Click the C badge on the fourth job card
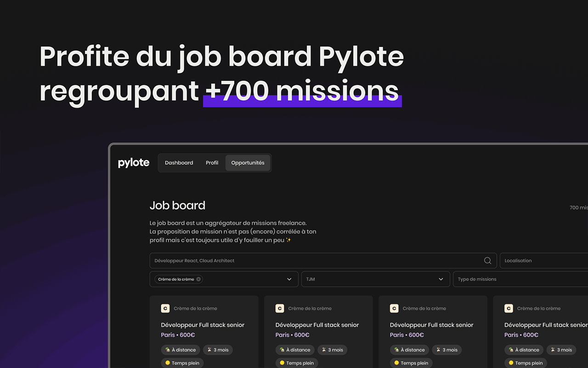The image size is (588, 368). [x=509, y=308]
